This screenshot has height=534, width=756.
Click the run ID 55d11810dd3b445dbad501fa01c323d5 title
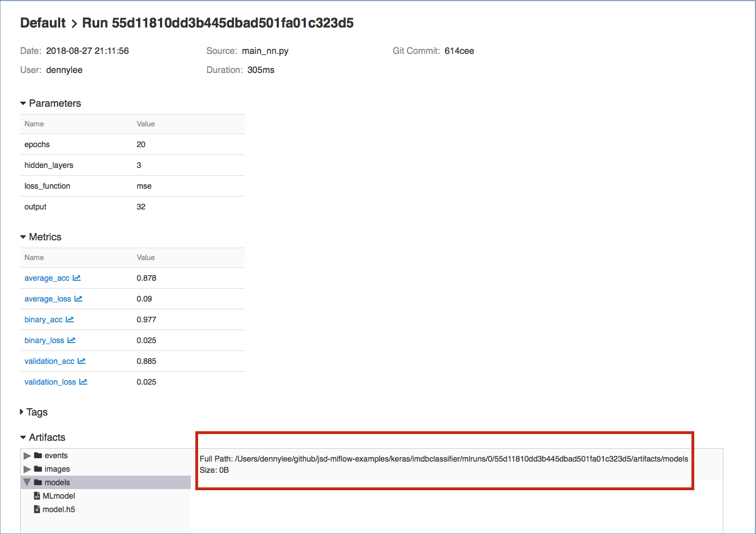pos(218,23)
